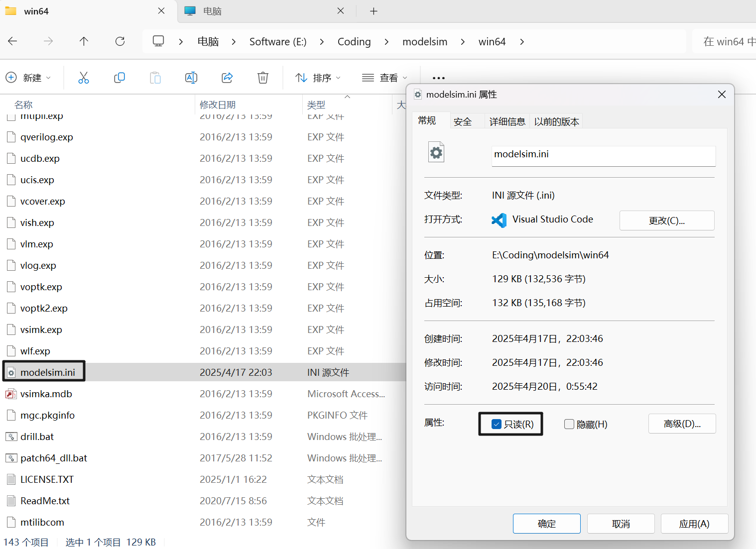Viewport: 756px width, 549px height.
Task: Open a new tab with plus button
Action: coord(374,11)
